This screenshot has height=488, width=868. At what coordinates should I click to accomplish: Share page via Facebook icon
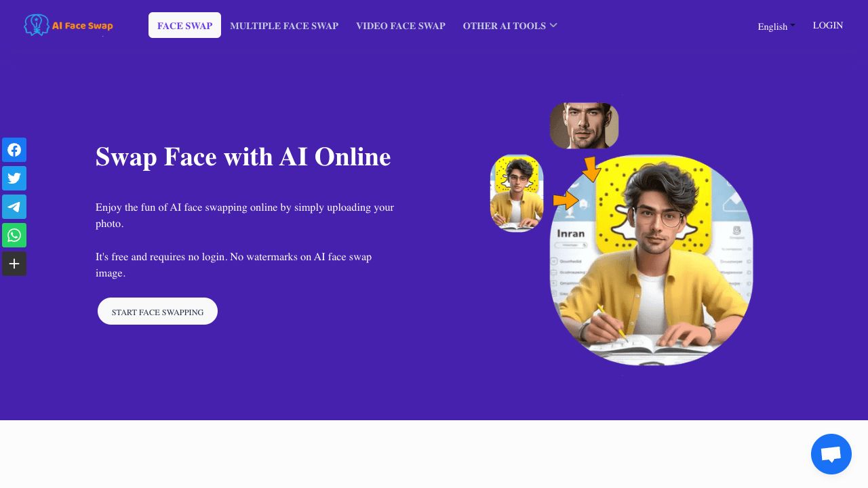click(14, 150)
